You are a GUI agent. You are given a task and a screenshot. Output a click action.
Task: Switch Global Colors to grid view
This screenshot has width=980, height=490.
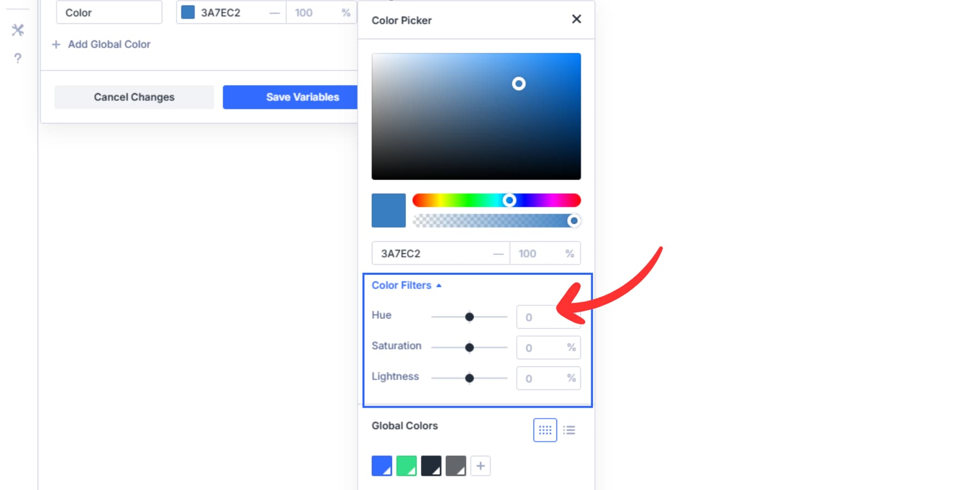[544, 430]
